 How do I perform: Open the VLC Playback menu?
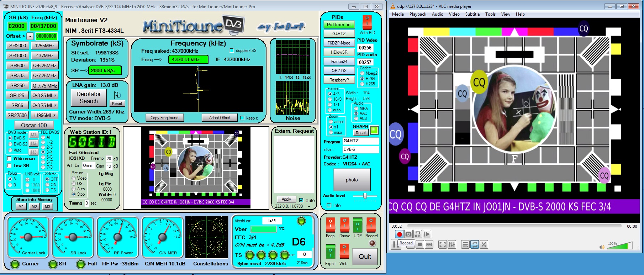coord(418,14)
